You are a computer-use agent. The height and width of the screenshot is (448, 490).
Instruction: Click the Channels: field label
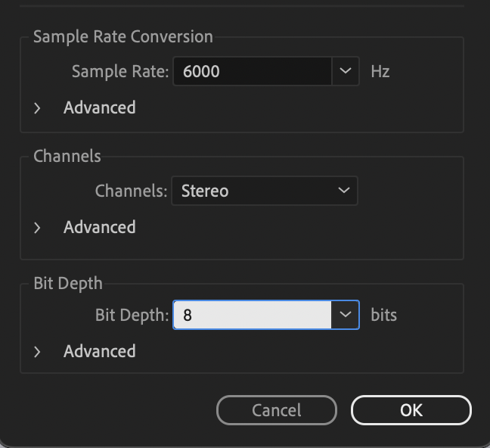(x=132, y=191)
